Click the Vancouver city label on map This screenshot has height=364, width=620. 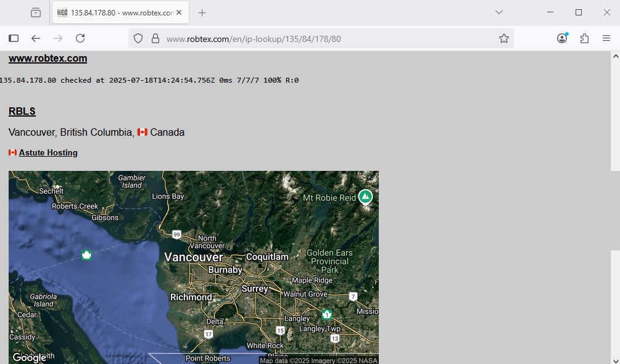[x=193, y=257]
